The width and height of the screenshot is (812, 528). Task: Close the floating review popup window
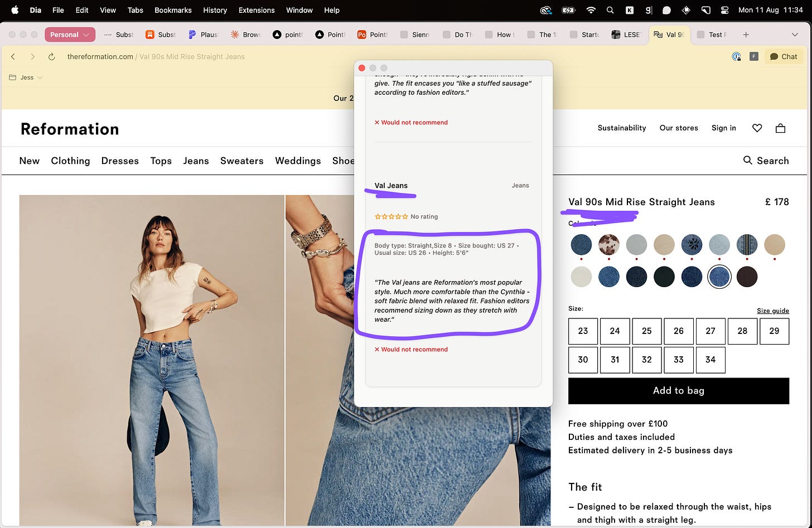coord(361,68)
